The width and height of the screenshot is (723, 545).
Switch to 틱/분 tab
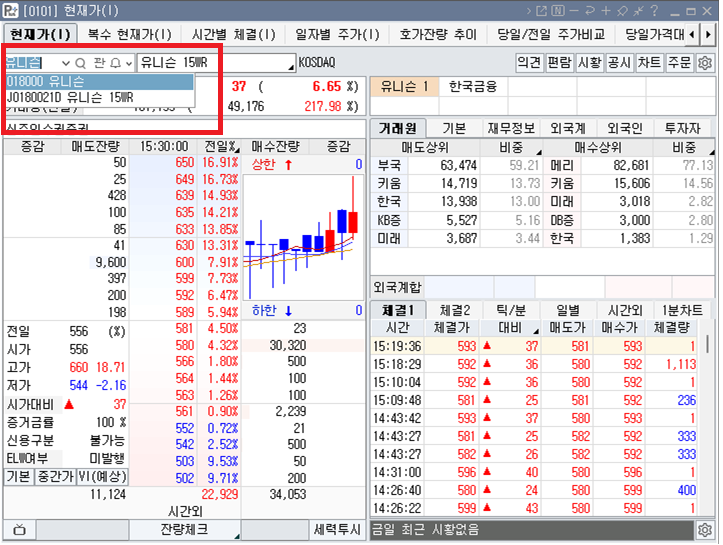click(x=511, y=310)
